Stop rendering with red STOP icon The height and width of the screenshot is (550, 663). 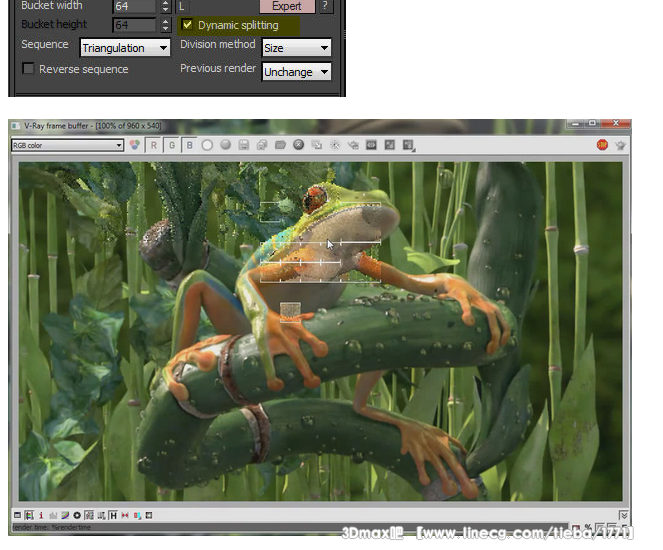click(x=602, y=145)
